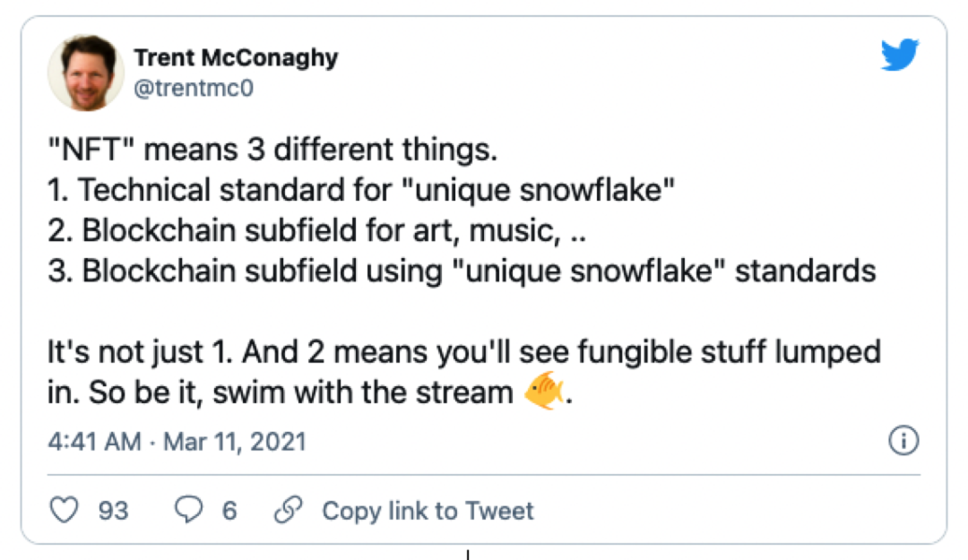Click the reply speech bubble icon
This screenshot has width=968, height=560.
coord(188,510)
